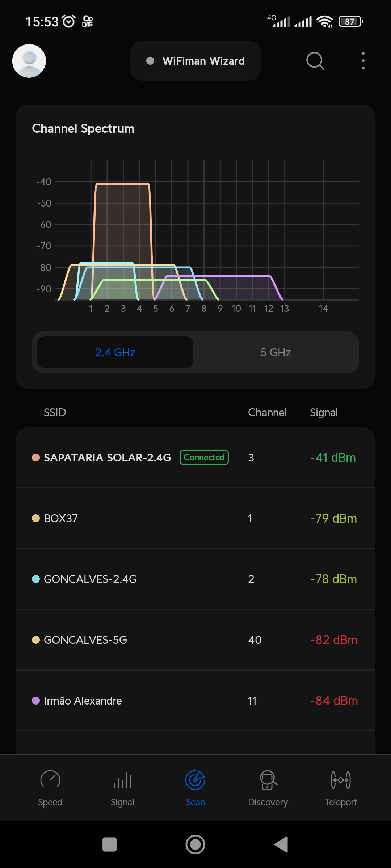Open the Signal bars tab
Image resolution: width=391 pixels, height=868 pixels.
click(122, 780)
